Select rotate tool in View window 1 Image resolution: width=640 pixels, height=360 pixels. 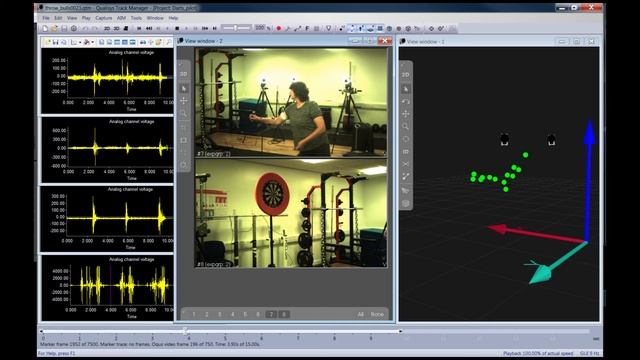[x=406, y=102]
